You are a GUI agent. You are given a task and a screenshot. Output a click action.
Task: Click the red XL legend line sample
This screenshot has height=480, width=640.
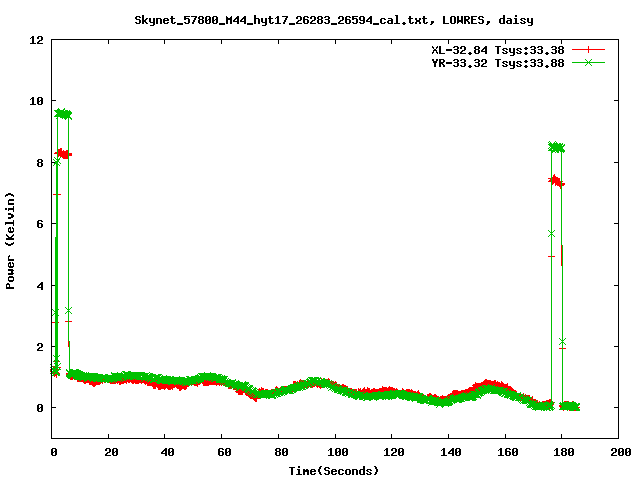tap(588, 50)
